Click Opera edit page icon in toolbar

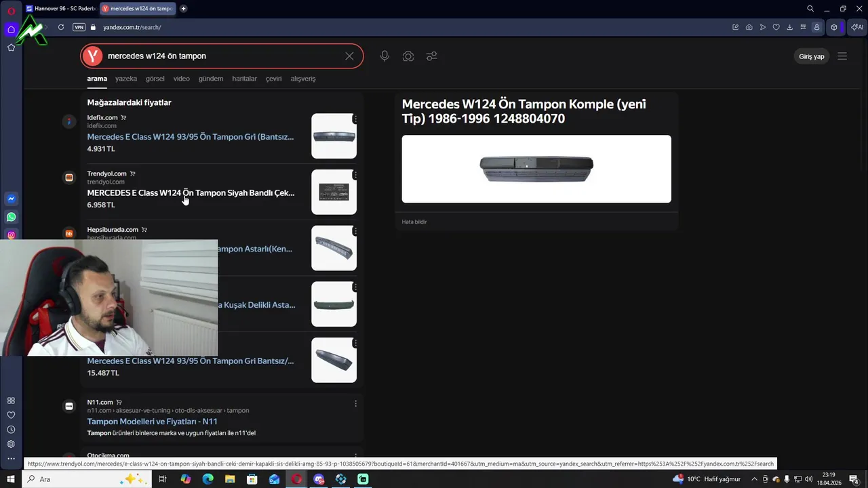point(735,27)
